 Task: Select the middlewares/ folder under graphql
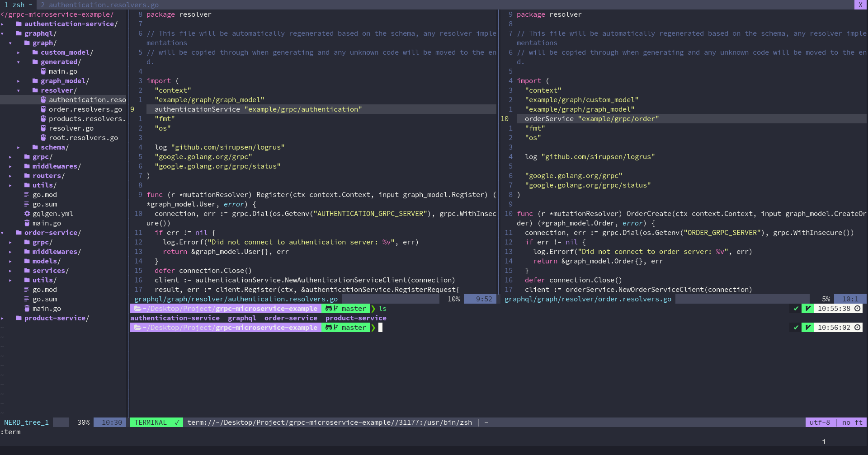pos(57,166)
